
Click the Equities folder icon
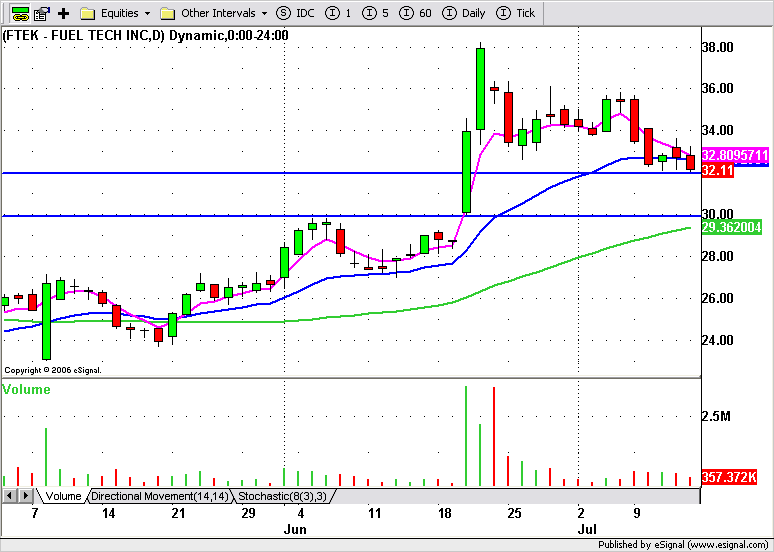pyautogui.click(x=87, y=13)
